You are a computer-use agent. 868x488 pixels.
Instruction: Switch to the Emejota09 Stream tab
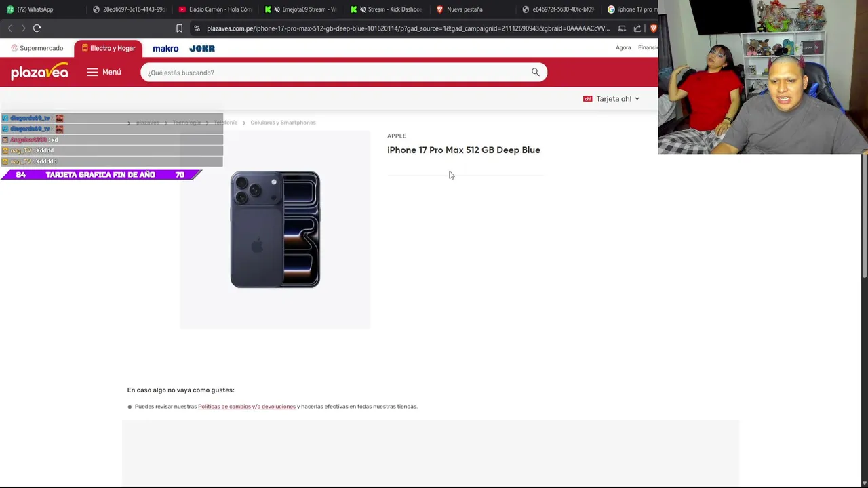302,9
